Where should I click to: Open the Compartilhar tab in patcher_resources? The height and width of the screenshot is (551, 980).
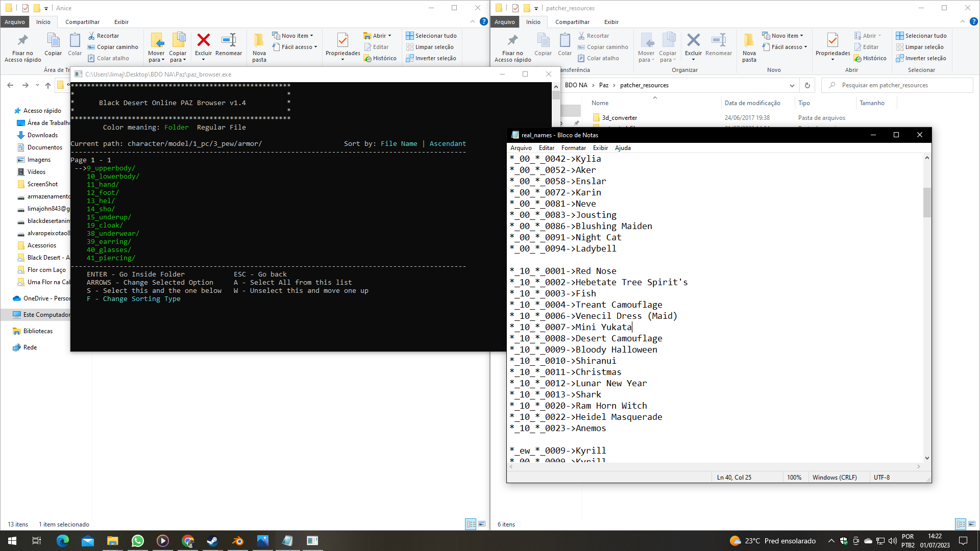tap(572, 22)
